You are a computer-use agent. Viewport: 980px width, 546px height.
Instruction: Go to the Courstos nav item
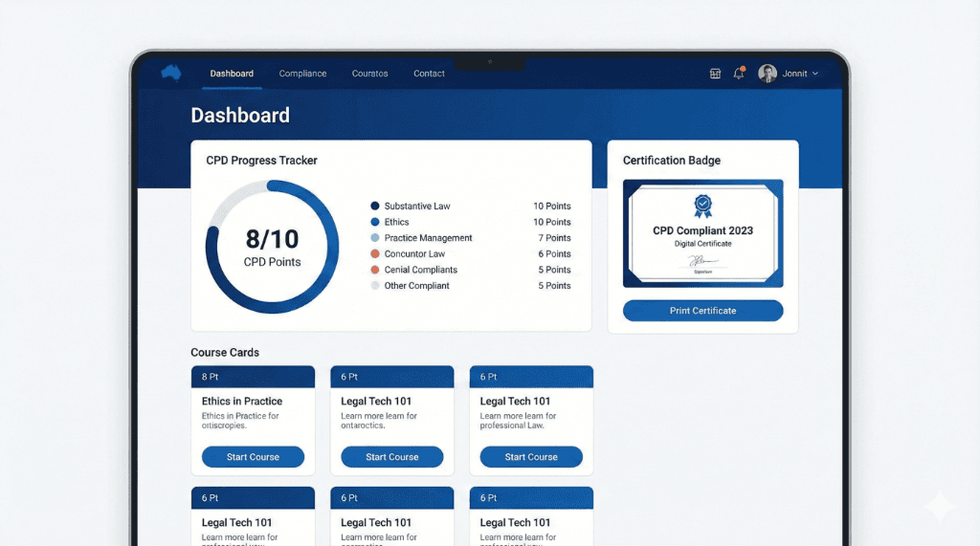click(x=369, y=74)
